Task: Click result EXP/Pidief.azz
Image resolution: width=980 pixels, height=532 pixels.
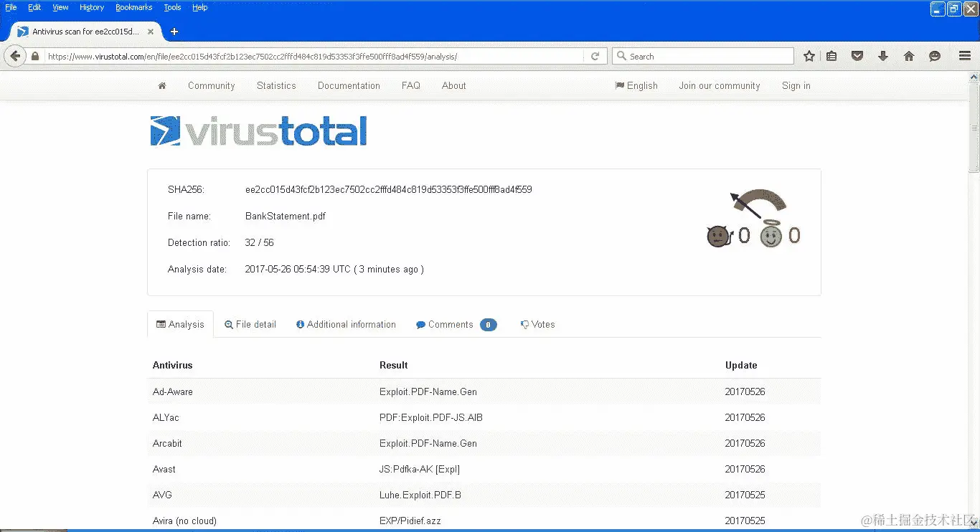Action: [x=410, y=521]
